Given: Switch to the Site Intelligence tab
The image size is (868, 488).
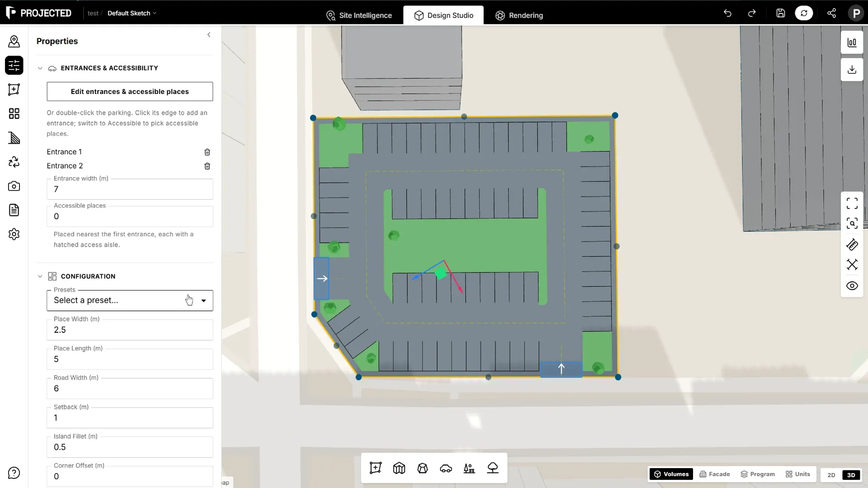Looking at the screenshot, I should 359,15.
